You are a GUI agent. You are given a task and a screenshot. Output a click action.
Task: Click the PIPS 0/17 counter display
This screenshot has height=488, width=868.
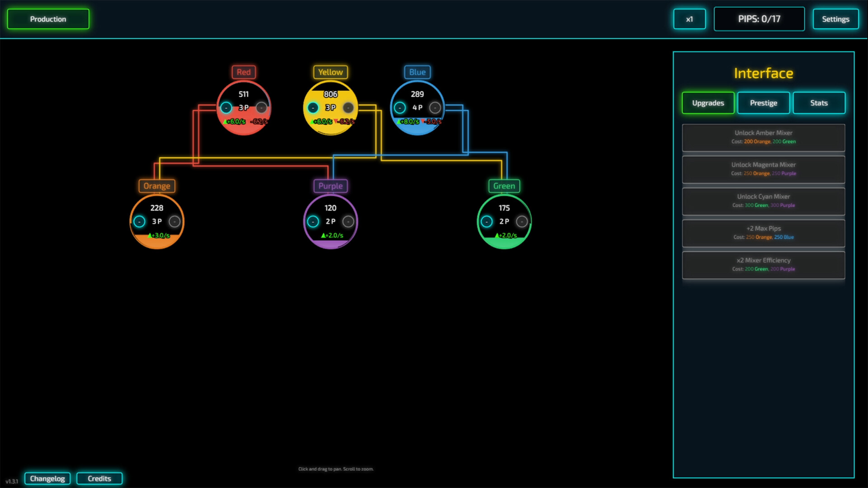tap(759, 19)
